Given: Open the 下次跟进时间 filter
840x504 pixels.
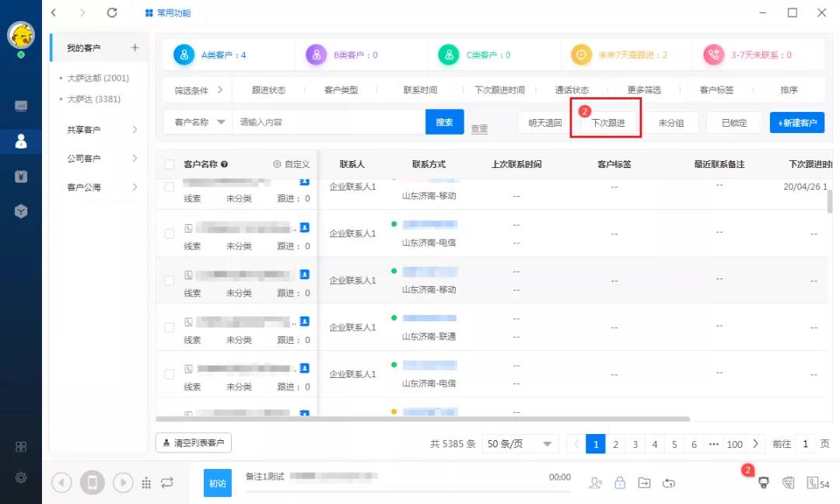Looking at the screenshot, I should [x=499, y=90].
